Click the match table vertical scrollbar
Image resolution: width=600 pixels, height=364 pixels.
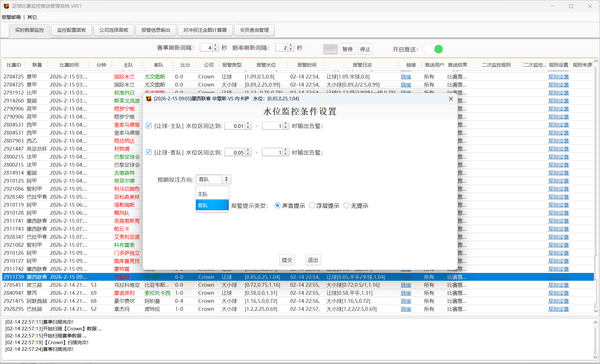pos(596,186)
